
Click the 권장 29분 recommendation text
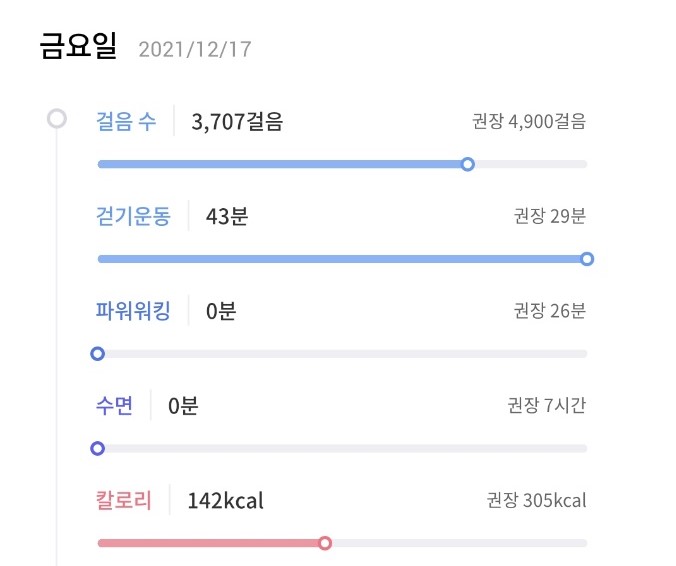click(550, 216)
